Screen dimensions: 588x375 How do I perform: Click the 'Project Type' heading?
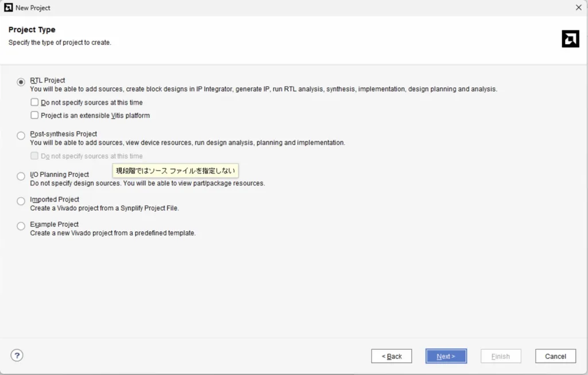[32, 30]
